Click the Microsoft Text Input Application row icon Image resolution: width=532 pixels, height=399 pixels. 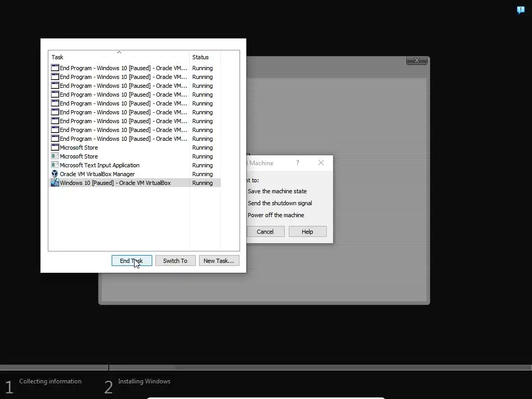55,165
